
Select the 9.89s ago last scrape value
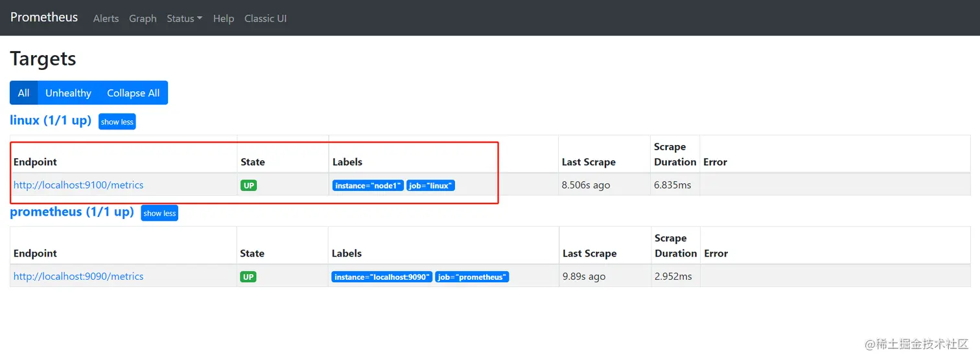click(x=584, y=277)
